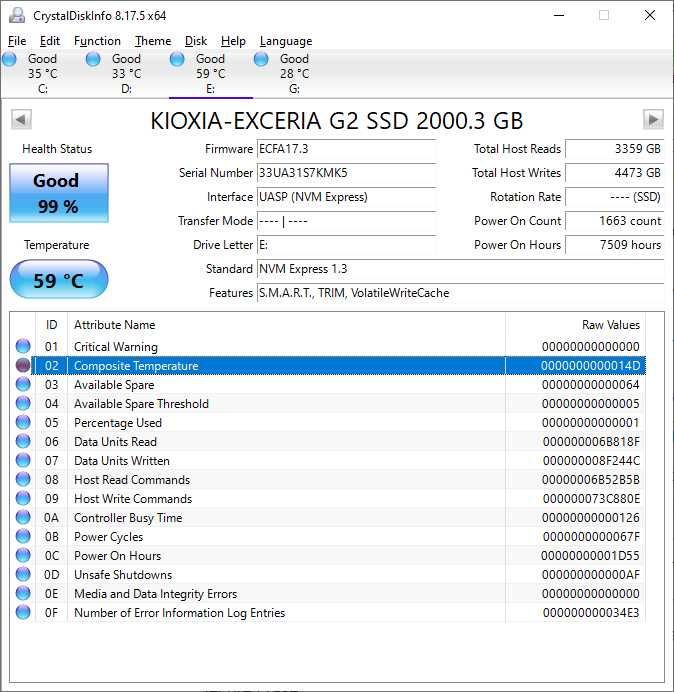Open the Edit menu

(49, 41)
